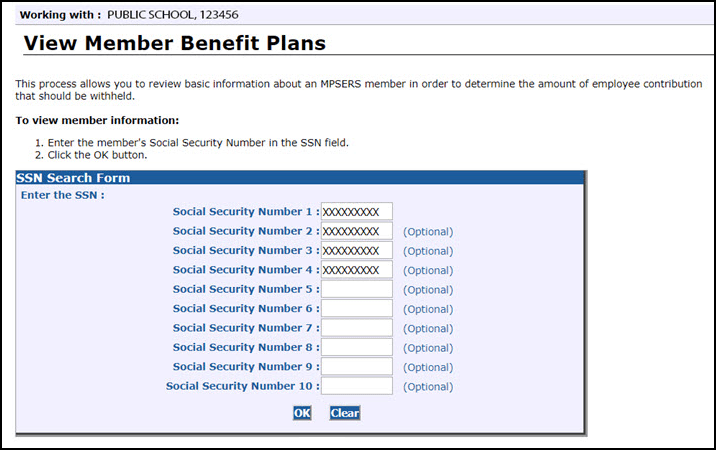Select the Social Security Number 9 field

357,367
